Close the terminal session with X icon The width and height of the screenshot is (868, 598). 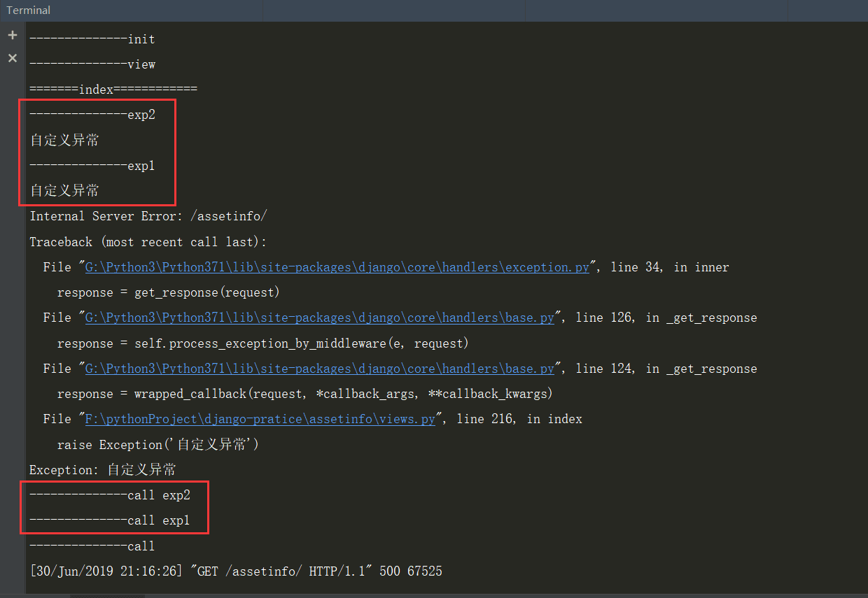[x=12, y=58]
